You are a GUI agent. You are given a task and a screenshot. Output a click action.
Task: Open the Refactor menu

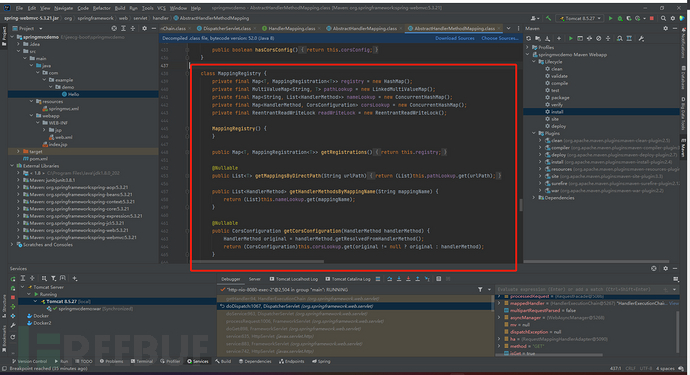pyautogui.click(x=102, y=8)
